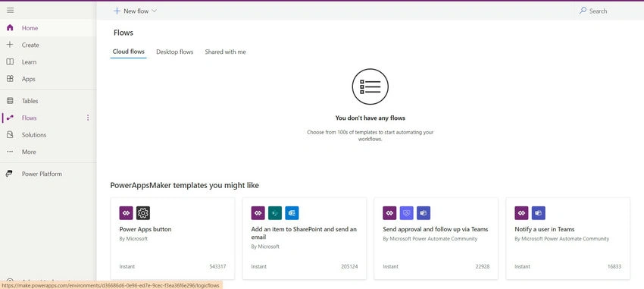Click the empty flows list illustration
The height and width of the screenshot is (289, 644).
pos(370,86)
